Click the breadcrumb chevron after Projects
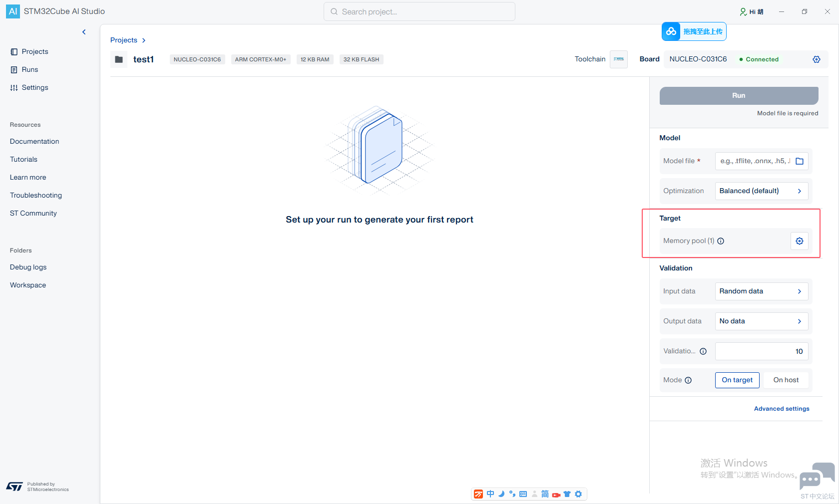Screen dimensions: 839x504 144,40
